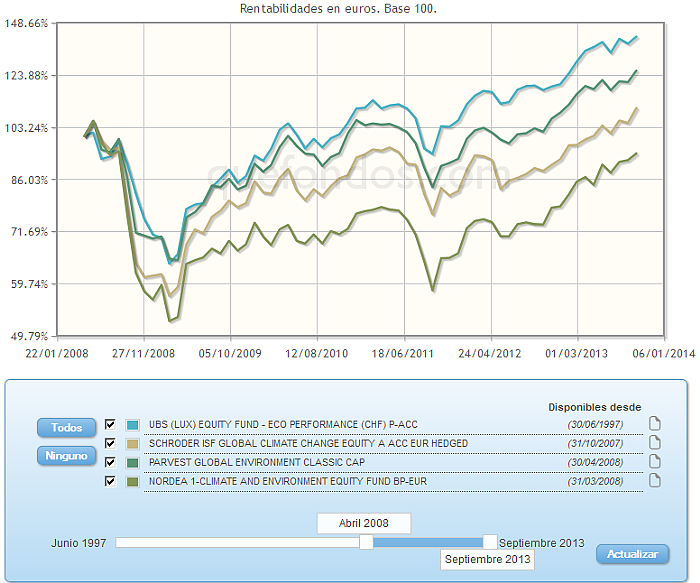Select SCHRODER ISF GLOBAL CLIMATE CHANGE EQUITY name
The height and width of the screenshot is (583, 700).
308,444
